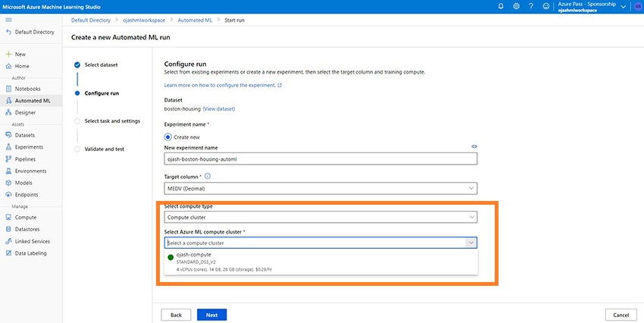
Task: Toggle the hamburger navigation menu
Action: (x=8, y=19)
